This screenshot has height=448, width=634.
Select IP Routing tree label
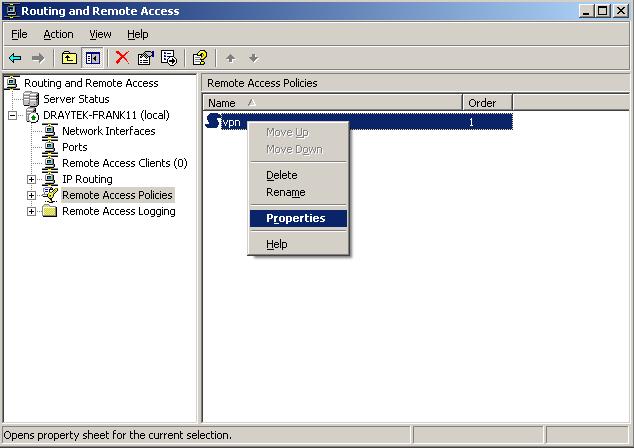click(x=87, y=179)
